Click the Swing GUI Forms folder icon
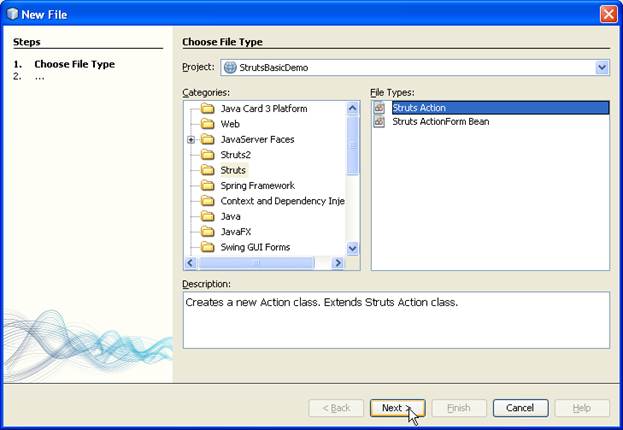The image size is (623, 430). tap(207, 247)
